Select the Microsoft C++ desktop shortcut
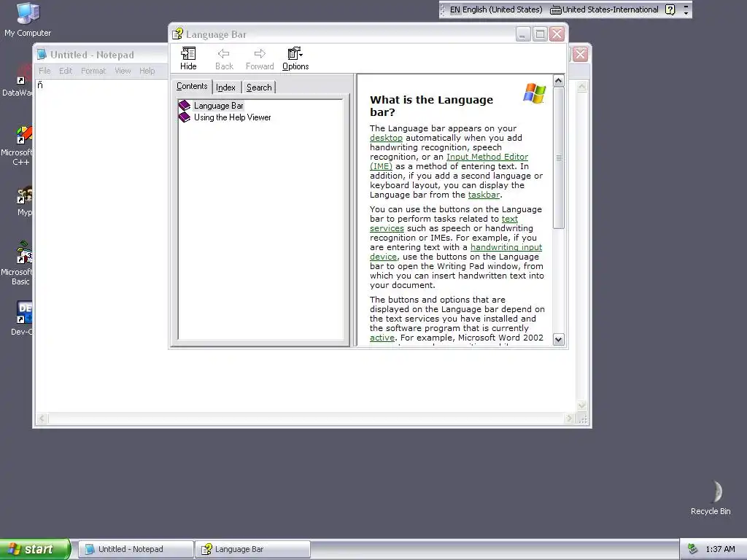 click(18, 146)
